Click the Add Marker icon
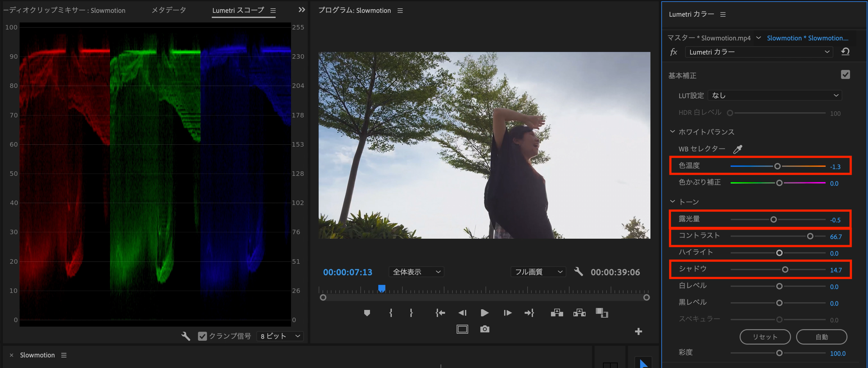Screen dimensions: 868x368 (367, 313)
